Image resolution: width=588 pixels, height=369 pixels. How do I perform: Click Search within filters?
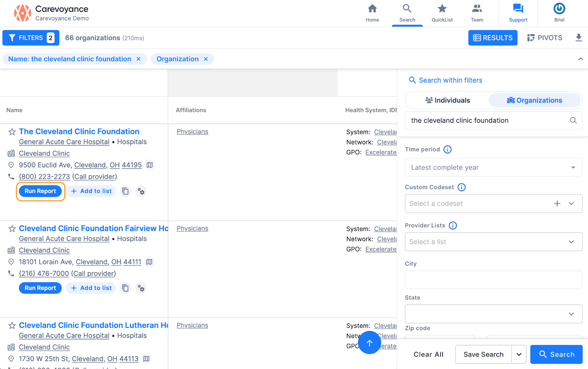445,80
